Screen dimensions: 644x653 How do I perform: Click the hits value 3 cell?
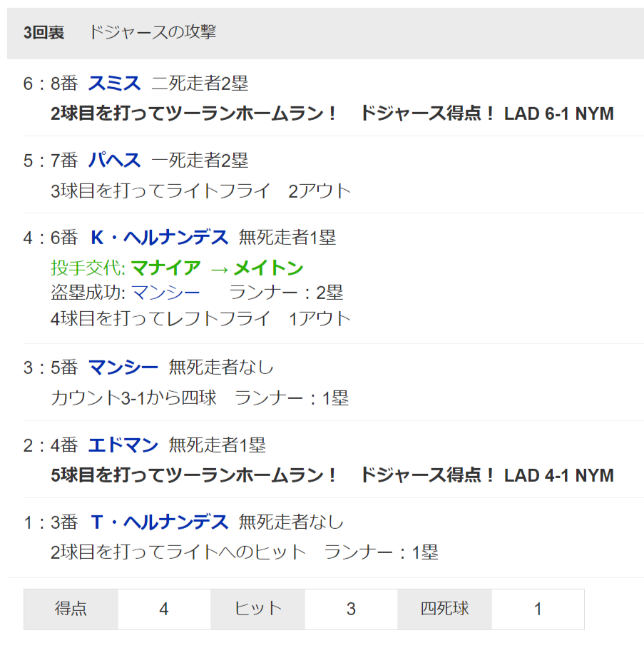351,609
